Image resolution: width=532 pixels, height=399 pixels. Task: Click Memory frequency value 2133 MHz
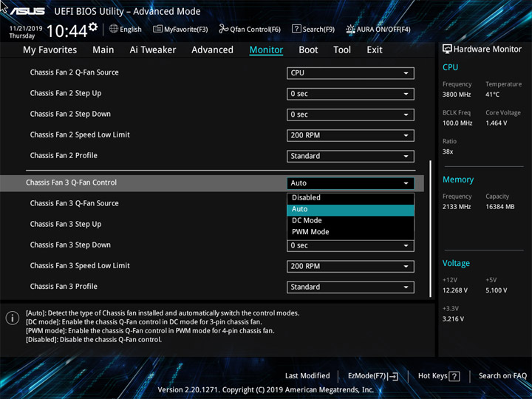(457, 207)
